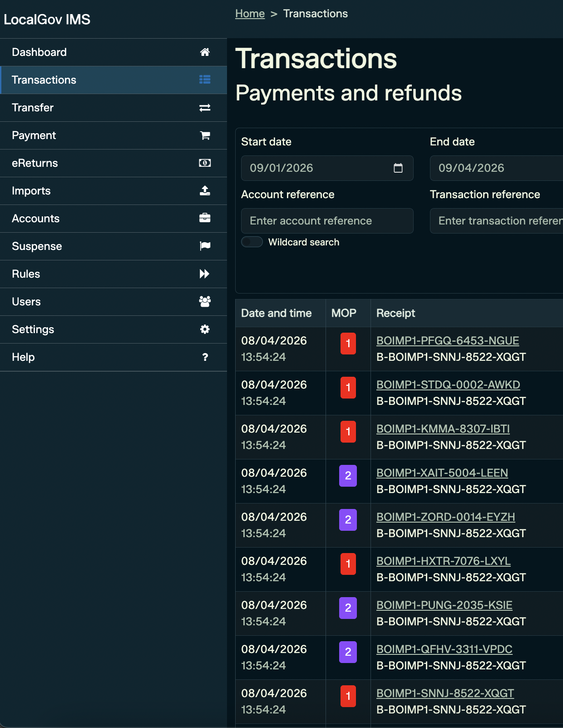The height and width of the screenshot is (728, 563).
Task: Open the Help menu item
Action: click(114, 357)
